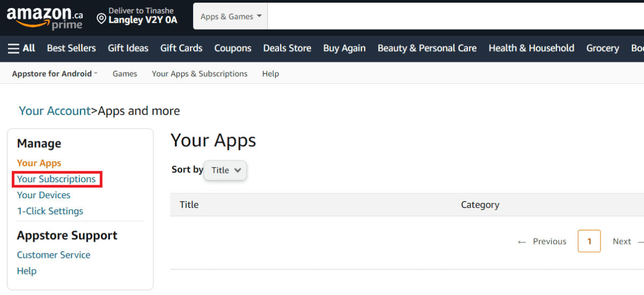Viewport: 644px width, 295px height.
Task: Expand the Sort by Title dropdown
Action: (x=225, y=170)
